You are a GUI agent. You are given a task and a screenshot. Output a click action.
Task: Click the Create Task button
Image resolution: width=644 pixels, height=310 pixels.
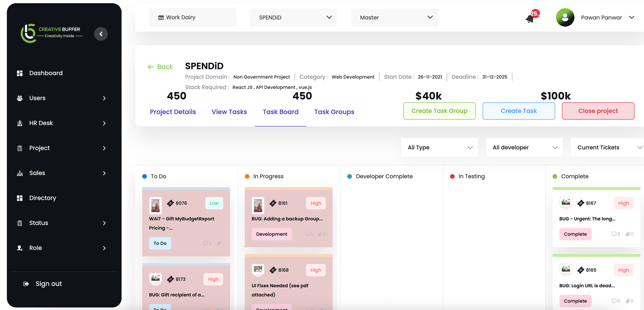518,111
